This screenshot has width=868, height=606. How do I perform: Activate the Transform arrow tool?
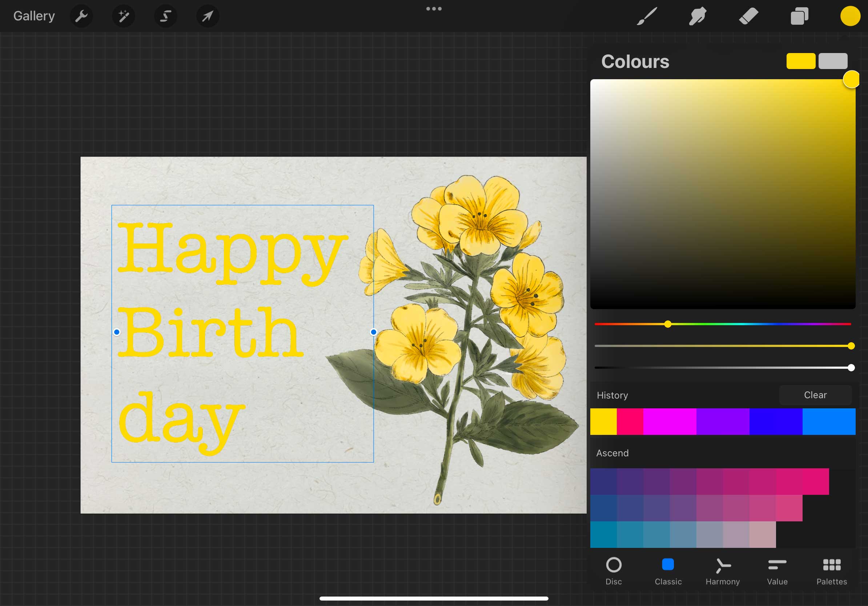coord(208,16)
